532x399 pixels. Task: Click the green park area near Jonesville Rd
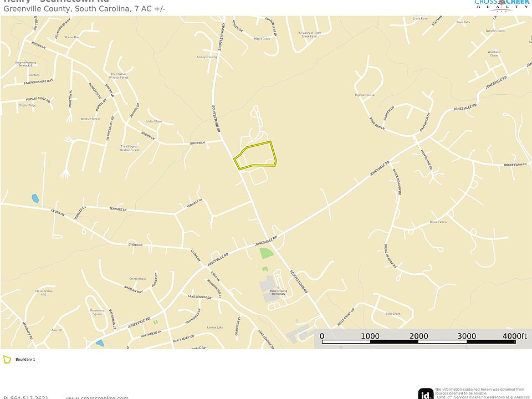266,253
